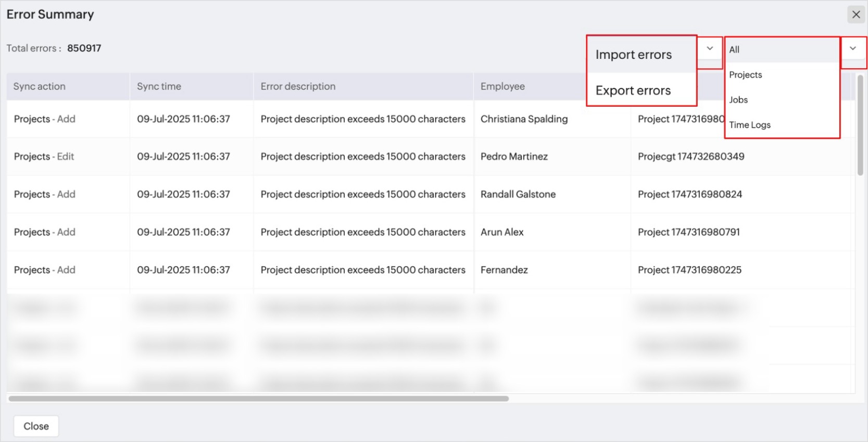
Task: Choose Time Logs filter option
Action: [x=750, y=125]
